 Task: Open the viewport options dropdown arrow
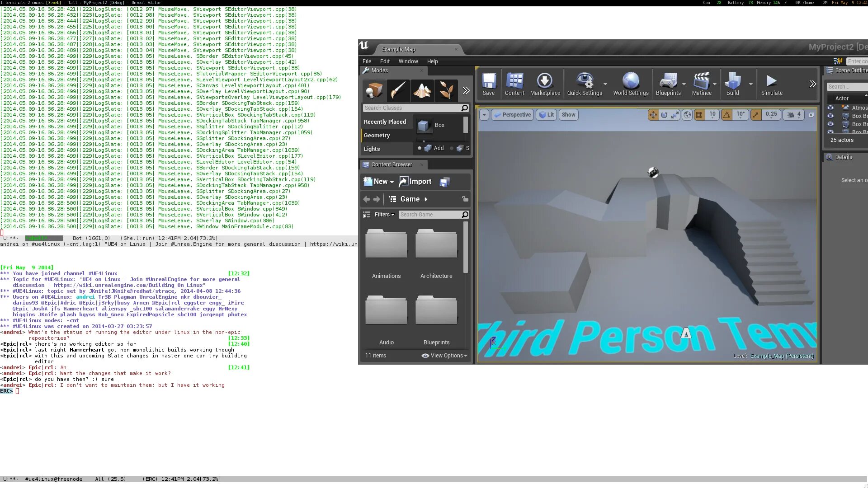(x=484, y=115)
